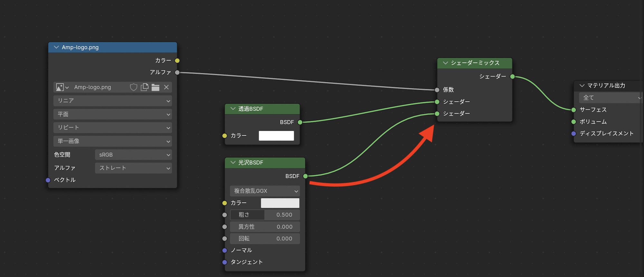Click the Amp-logo Alpha output socket

click(x=177, y=72)
